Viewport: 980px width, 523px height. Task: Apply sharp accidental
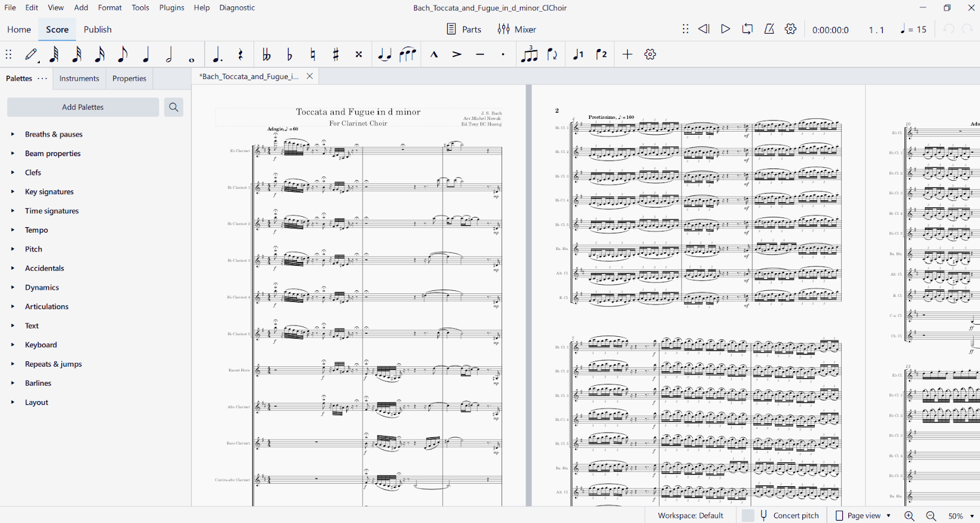(336, 55)
